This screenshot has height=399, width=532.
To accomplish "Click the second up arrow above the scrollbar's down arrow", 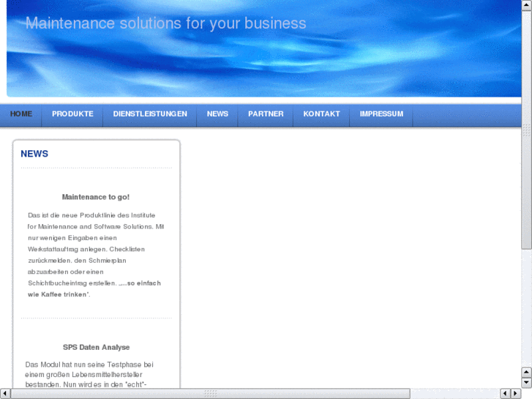I will pos(527,373).
